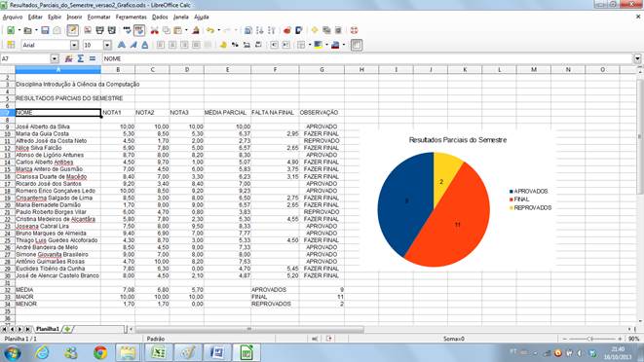Click the formula input line showing NOME
This screenshot has width=644, height=362.
[367, 58]
